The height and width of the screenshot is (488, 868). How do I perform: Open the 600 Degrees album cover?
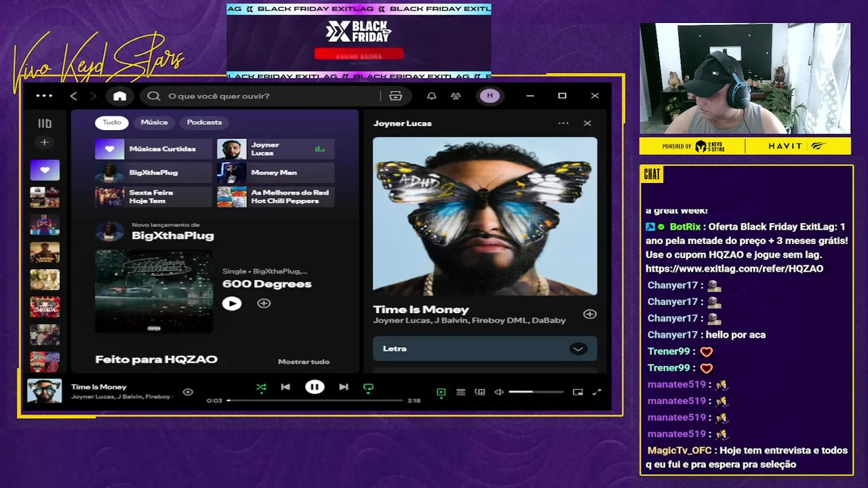click(x=154, y=291)
